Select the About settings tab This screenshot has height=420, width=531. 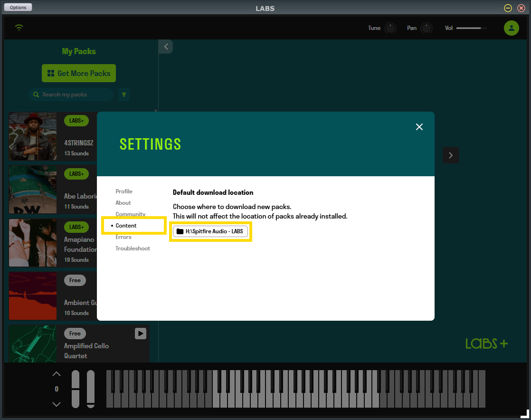pyautogui.click(x=123, y=202)
